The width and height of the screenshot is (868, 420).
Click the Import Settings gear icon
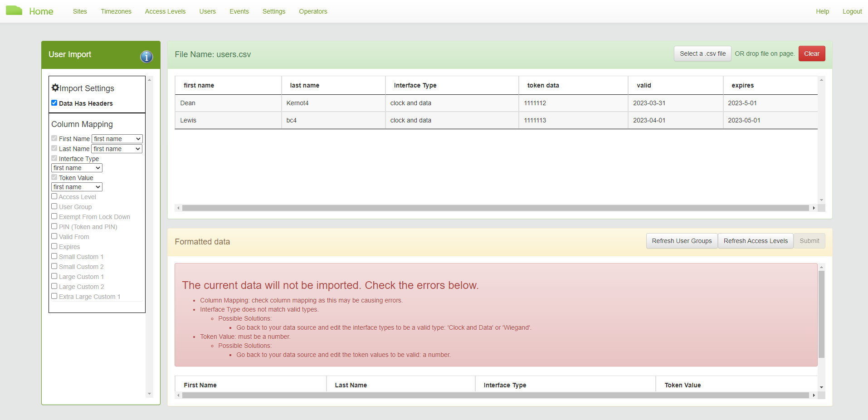coord(55,87)
